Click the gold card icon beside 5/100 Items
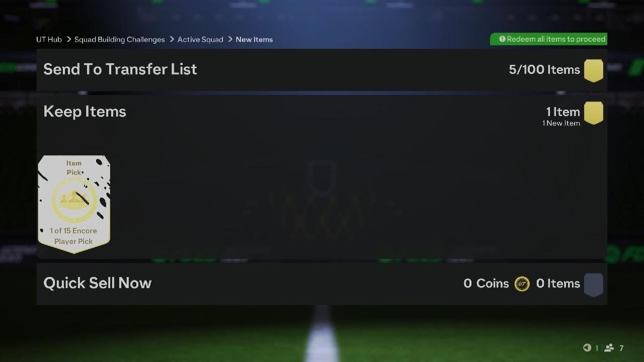Viewport: 644px width, 362px height. [594, 70]
